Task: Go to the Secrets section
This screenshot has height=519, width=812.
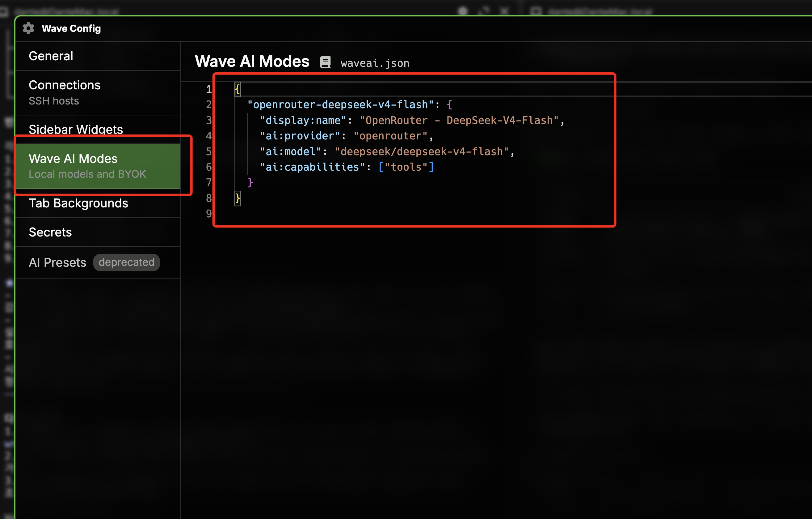Action: (x=98, y=232)
